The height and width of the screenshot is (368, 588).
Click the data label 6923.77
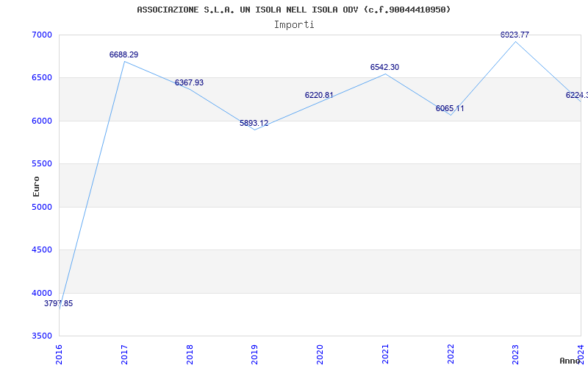(515, 35)
